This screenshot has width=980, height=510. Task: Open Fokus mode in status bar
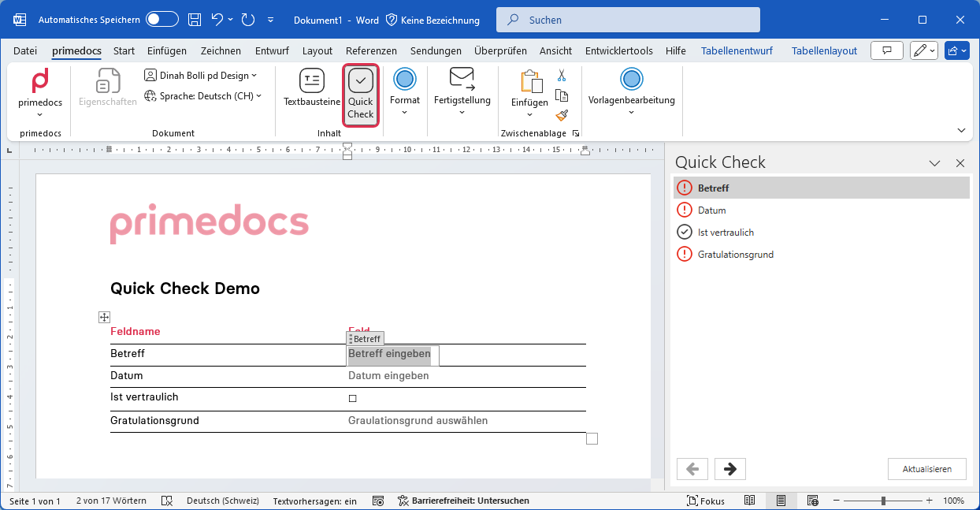click(706, 501)
